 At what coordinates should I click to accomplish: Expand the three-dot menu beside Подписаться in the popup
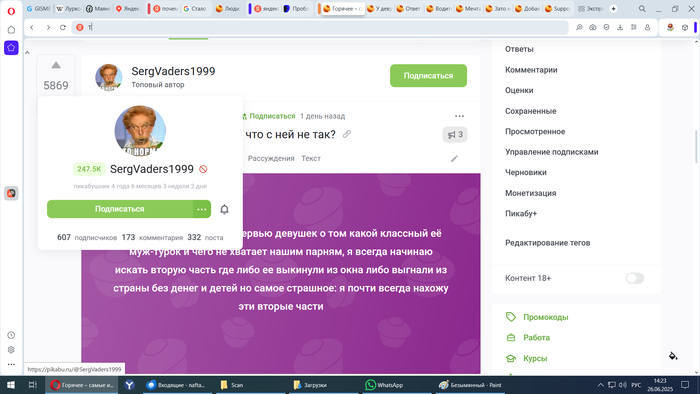pyautogui.click(x=202, y=209)
